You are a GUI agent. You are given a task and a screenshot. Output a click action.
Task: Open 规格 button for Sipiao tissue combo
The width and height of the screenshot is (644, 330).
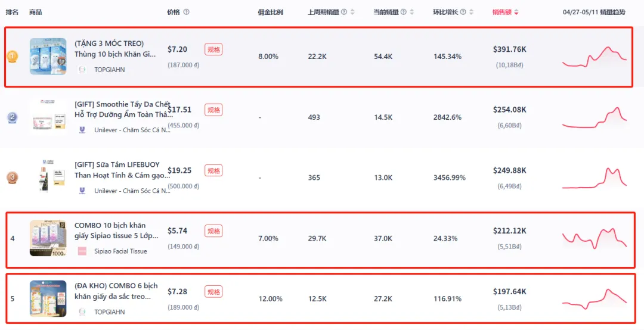[213, 231]
